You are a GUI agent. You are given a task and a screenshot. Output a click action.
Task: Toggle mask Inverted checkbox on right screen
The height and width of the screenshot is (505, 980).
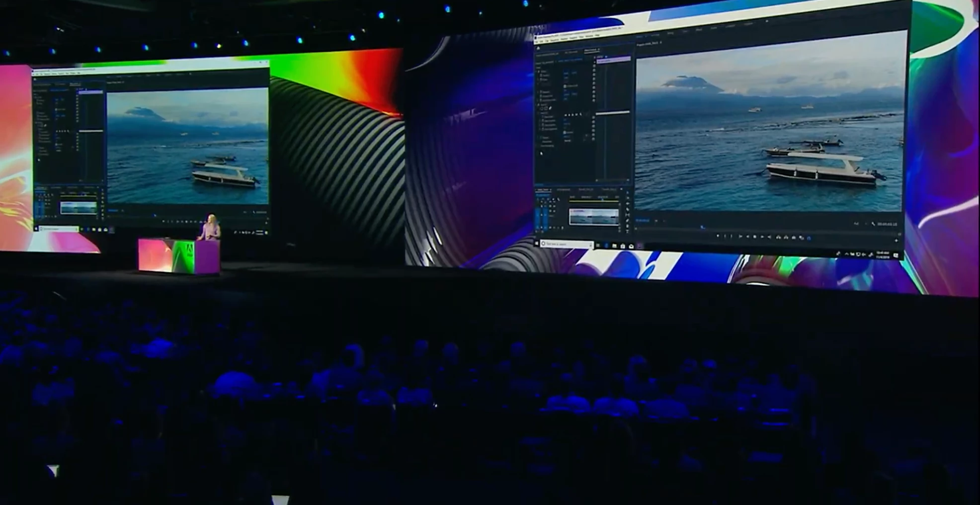(565, 133)
